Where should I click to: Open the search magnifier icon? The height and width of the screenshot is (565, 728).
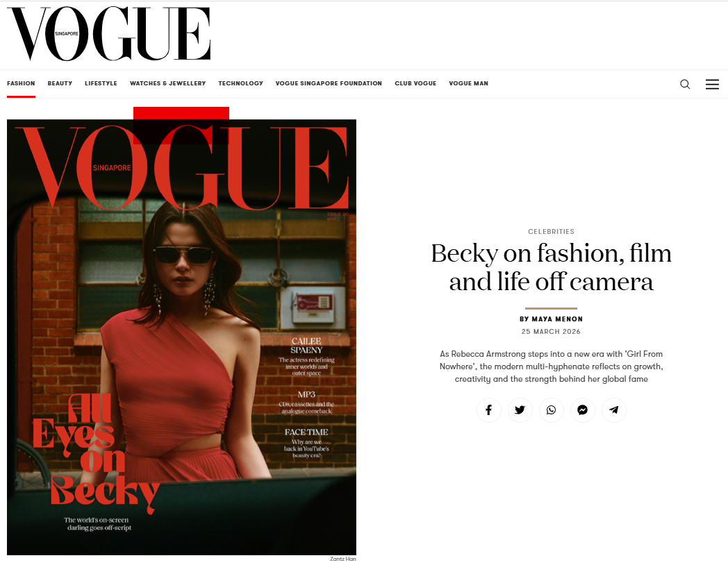click(685, 84)
